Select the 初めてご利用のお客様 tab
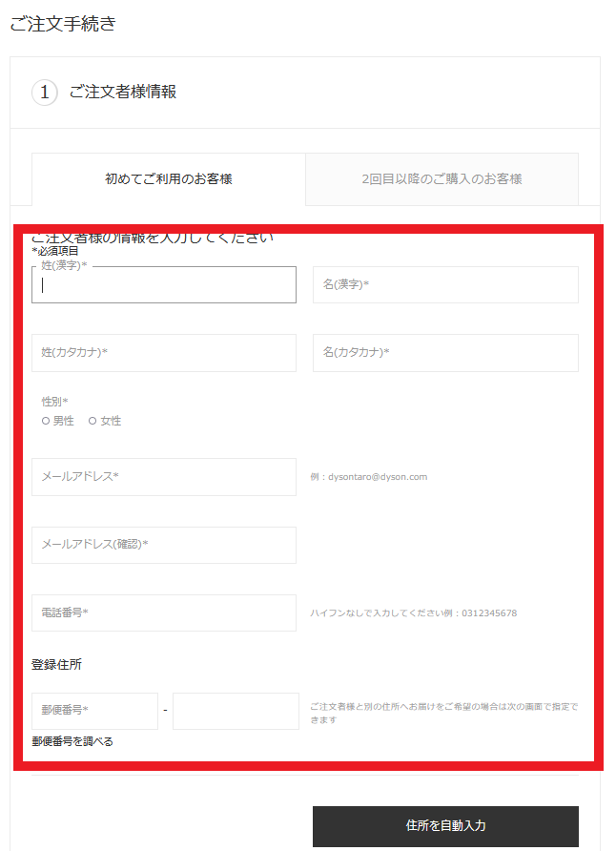616x851 pixels. (x=169, y=178)
